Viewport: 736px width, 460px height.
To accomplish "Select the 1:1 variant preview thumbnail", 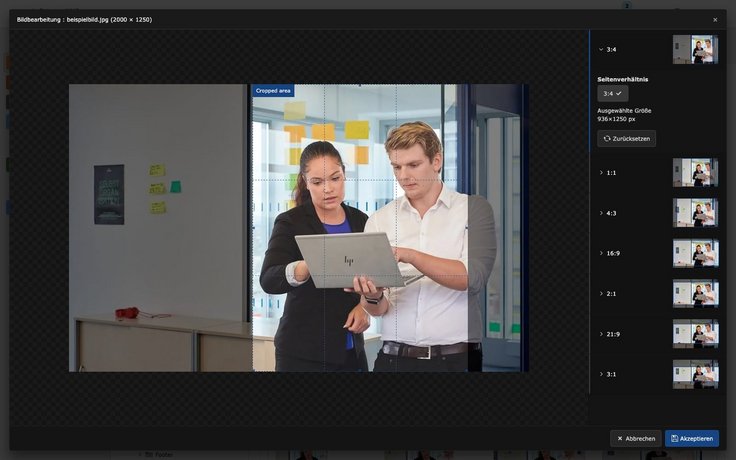I will [695, 172].
